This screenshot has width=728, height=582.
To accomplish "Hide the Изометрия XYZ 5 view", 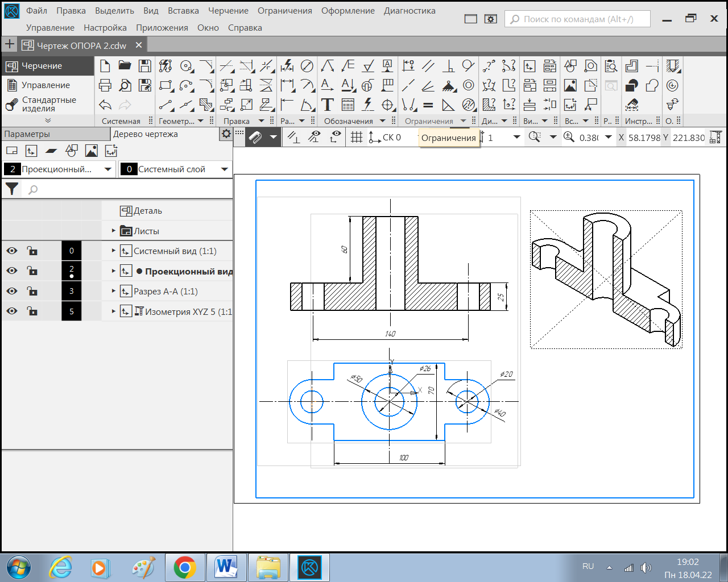I will pyautogui.click(x=12, y=311).
